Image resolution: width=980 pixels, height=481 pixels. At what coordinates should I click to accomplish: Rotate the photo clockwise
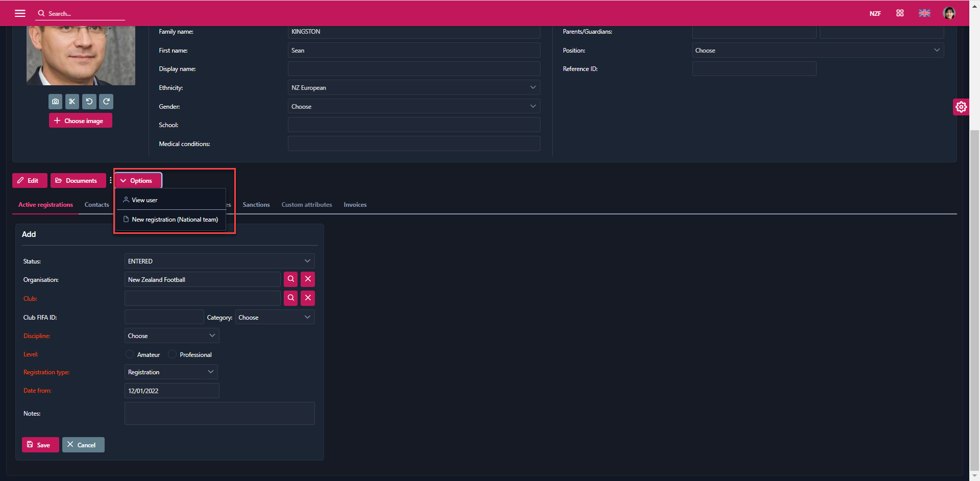[x=106, y=102]
